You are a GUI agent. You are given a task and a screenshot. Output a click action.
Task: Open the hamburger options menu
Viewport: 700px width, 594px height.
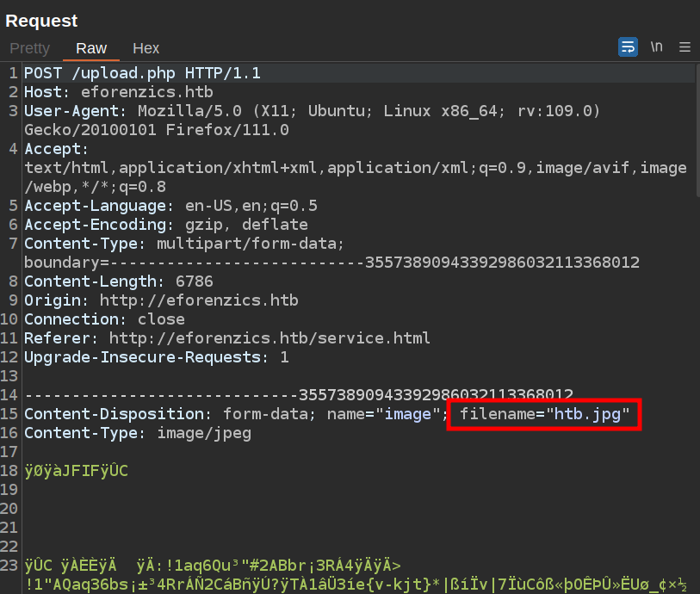(685, 46)
